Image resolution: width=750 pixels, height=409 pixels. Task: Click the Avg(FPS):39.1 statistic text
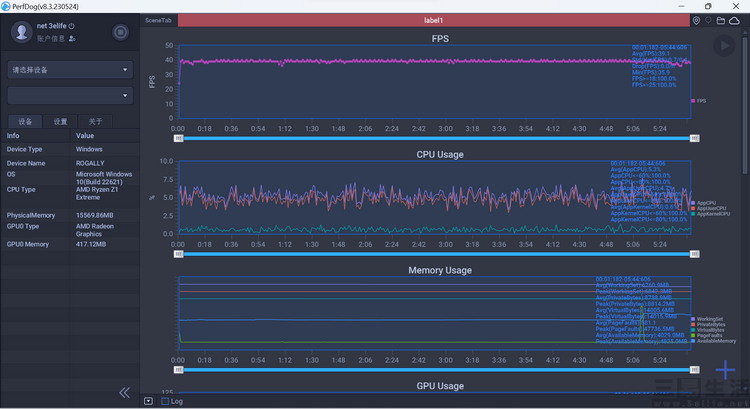[651, 54]
